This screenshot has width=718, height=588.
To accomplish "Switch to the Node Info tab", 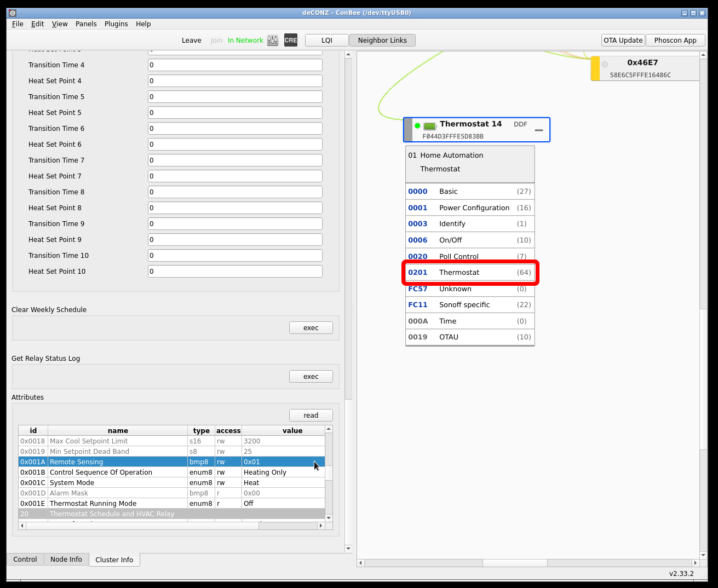I will tap(66, 559).
